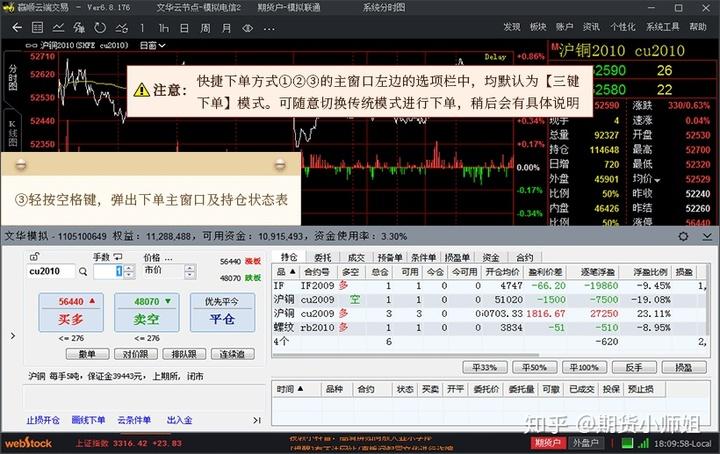Open the 止损开仓 link

[43, 420]
